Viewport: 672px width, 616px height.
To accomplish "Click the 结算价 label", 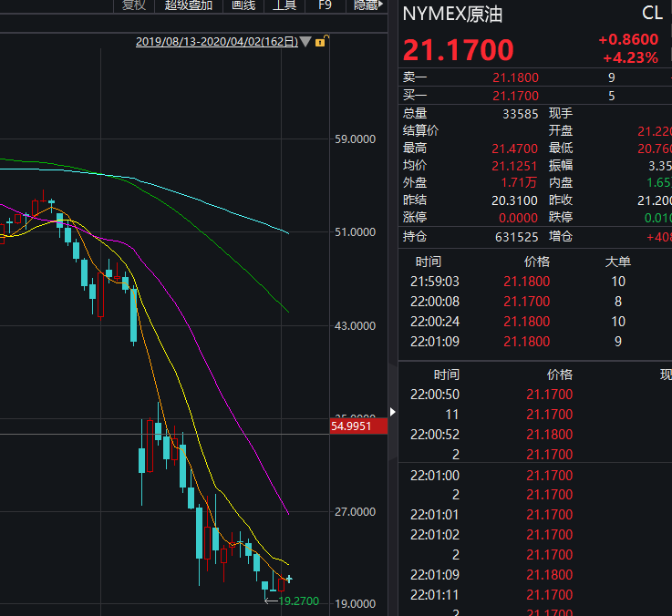I will (421, 130).
